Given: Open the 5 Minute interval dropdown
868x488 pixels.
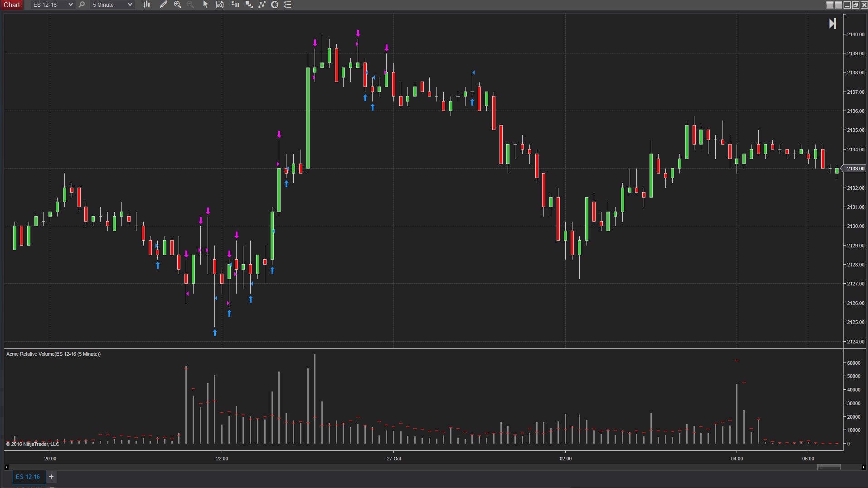Looking at the screenshot, I should (x=112, y=5).
